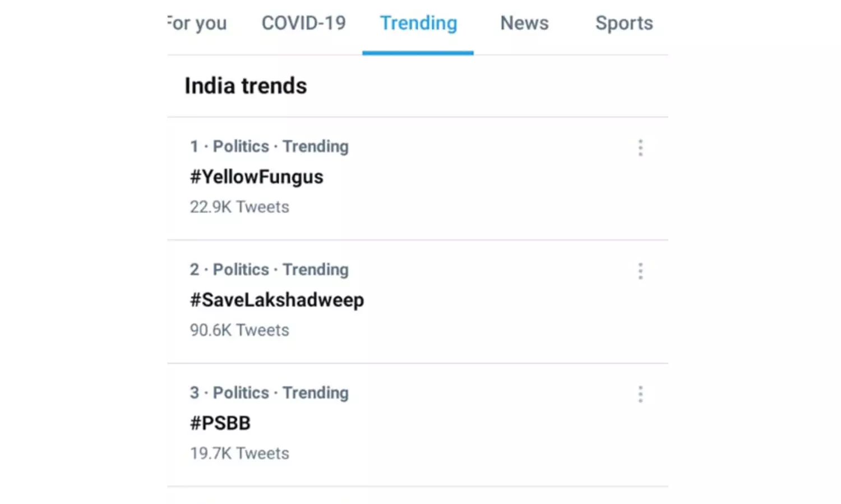841x504 pixels.
Task: Click the 19.7K Tweets count
Action: coord(239,454)
